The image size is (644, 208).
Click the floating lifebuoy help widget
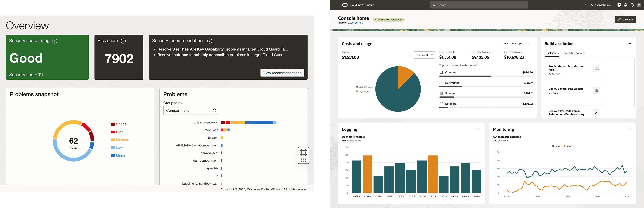click(x=303, y=153)
